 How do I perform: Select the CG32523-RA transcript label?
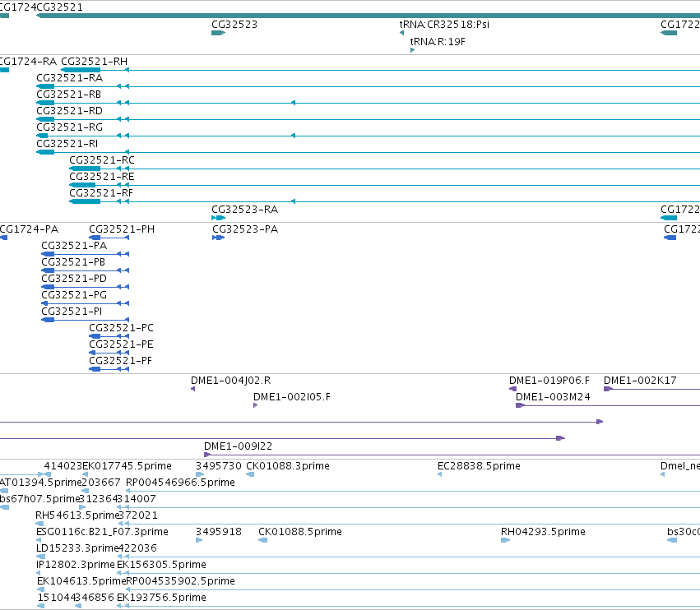(244, 210)
